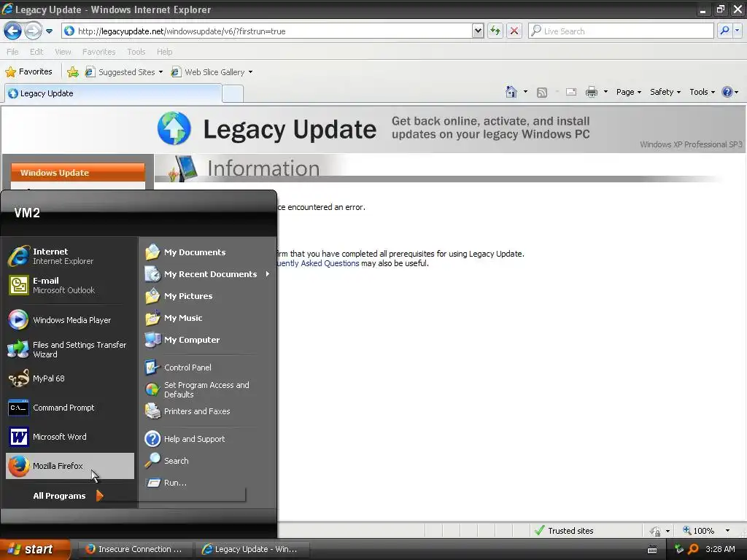Viewport: 747px width, 560px height.
Task: Launch MyPal 68 browser
Action: [x=69, y=378]
